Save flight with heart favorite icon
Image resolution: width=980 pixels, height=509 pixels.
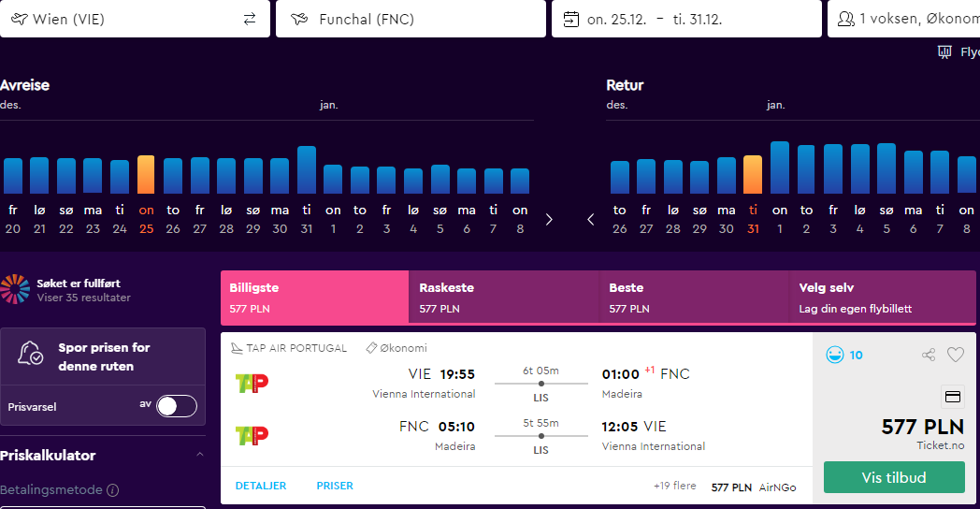click(956, 355)
